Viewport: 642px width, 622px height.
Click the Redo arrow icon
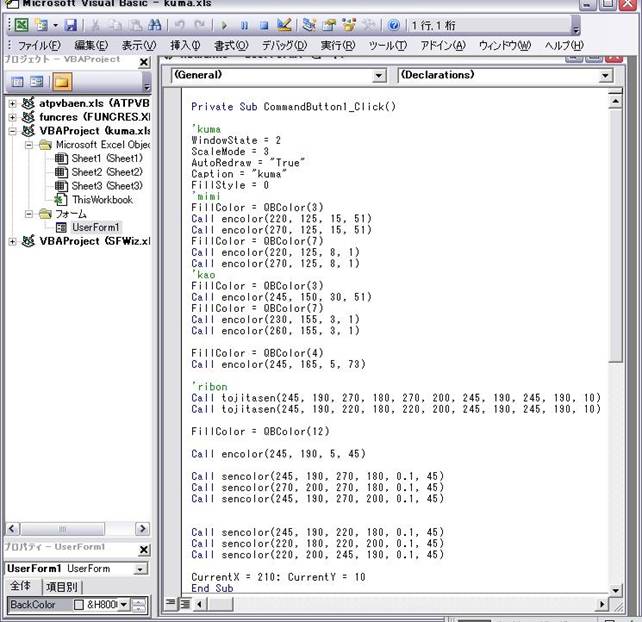pyautogui.click(x=200, y=25)
